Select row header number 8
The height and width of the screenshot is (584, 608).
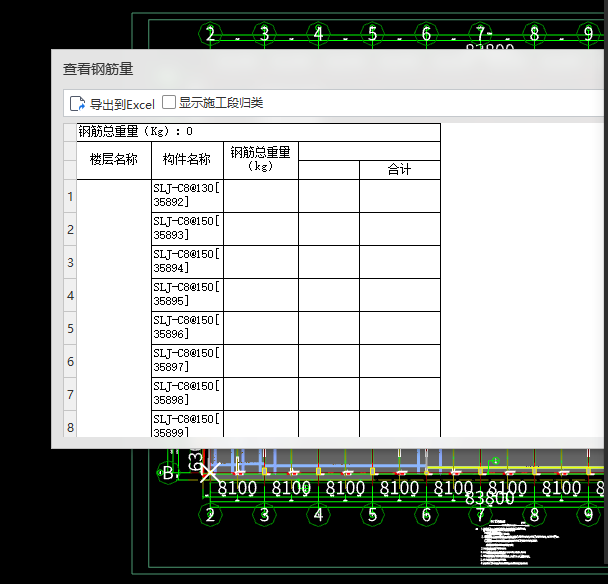tap(70, 425)
